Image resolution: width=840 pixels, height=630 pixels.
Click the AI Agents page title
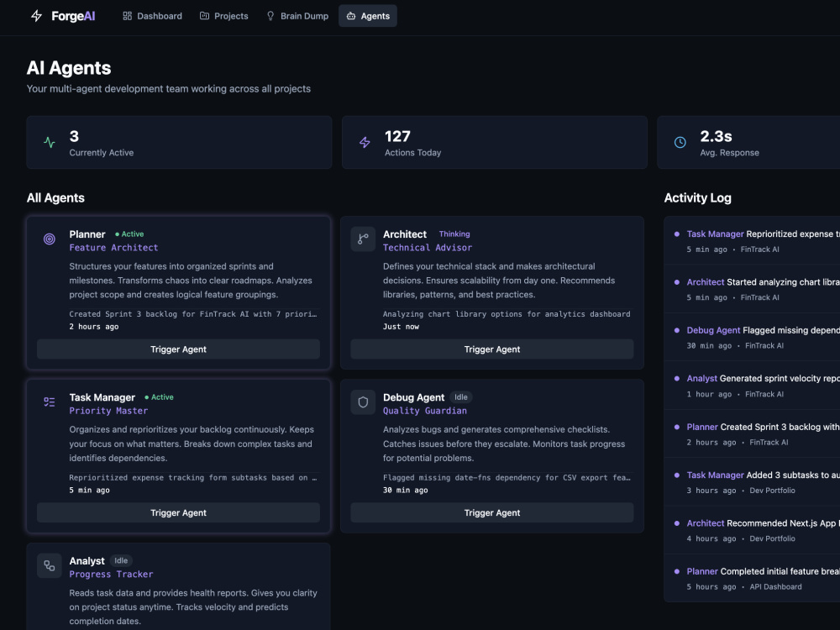[69, 68]
